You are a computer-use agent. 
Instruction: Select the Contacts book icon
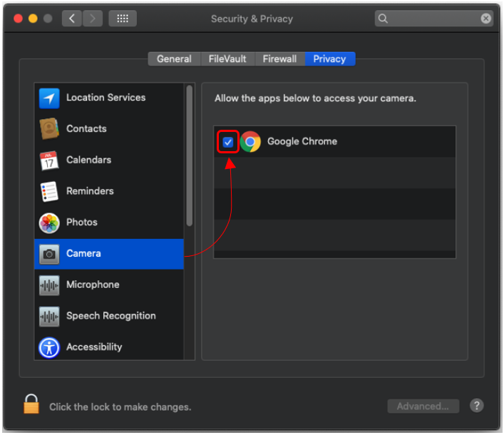49,129
